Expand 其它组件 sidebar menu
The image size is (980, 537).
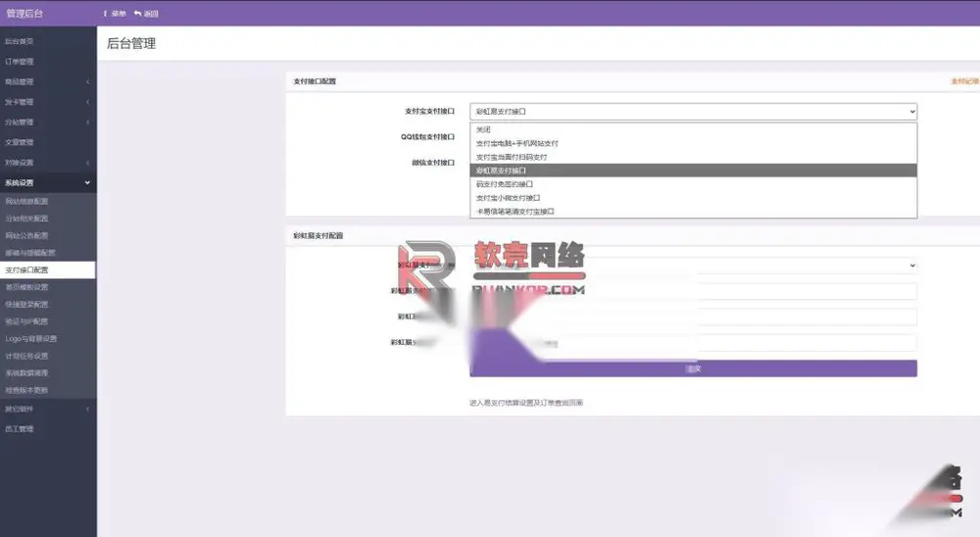click(48, 409)
